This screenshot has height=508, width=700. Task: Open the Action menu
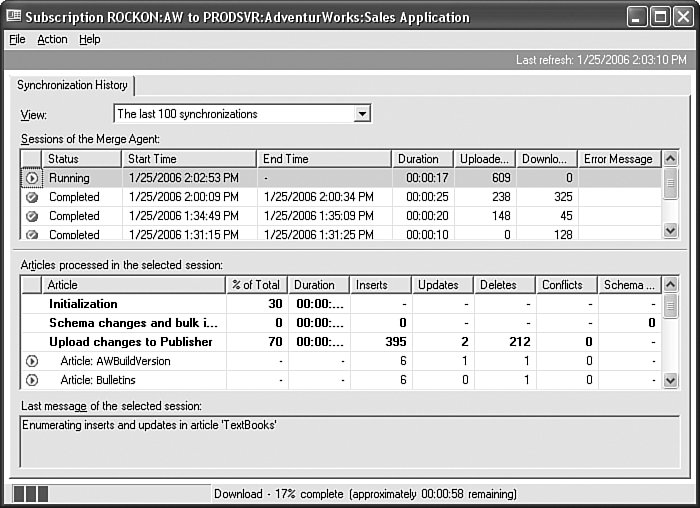point(52,39)
